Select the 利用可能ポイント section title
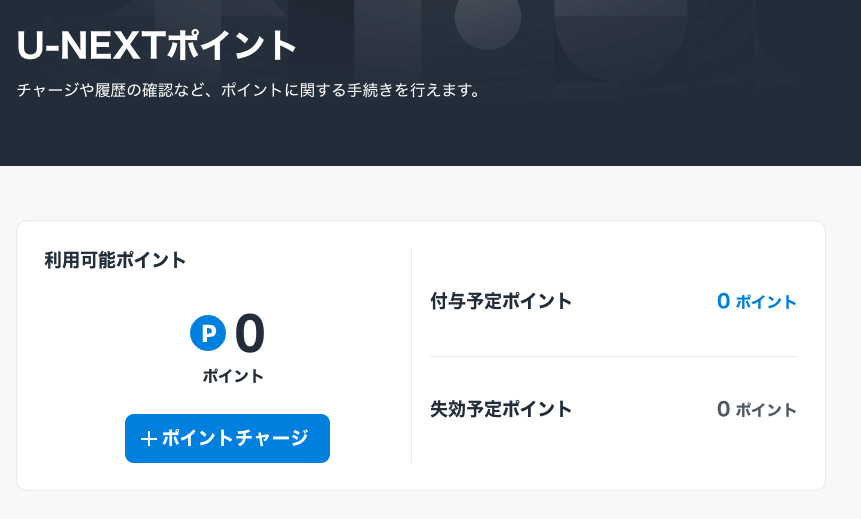The image size is (861, 519). 115,260
